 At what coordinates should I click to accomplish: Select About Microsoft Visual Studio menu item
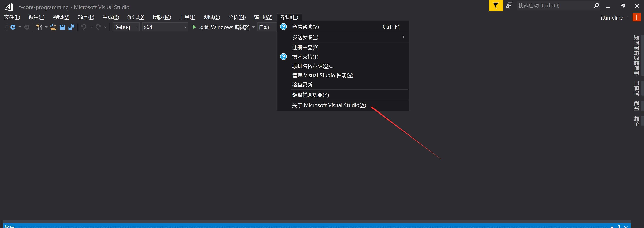[x=329, y=105]
